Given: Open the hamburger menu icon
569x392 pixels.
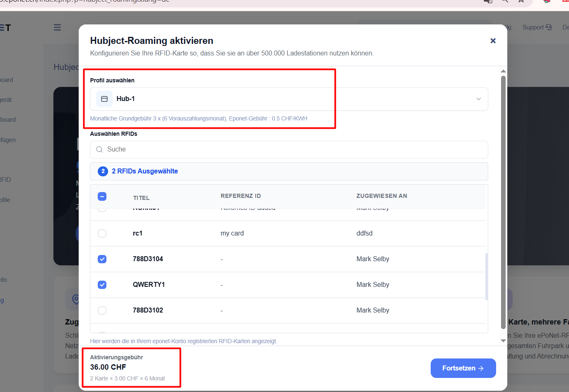Looking at the screenshot, I should [57, 27].
